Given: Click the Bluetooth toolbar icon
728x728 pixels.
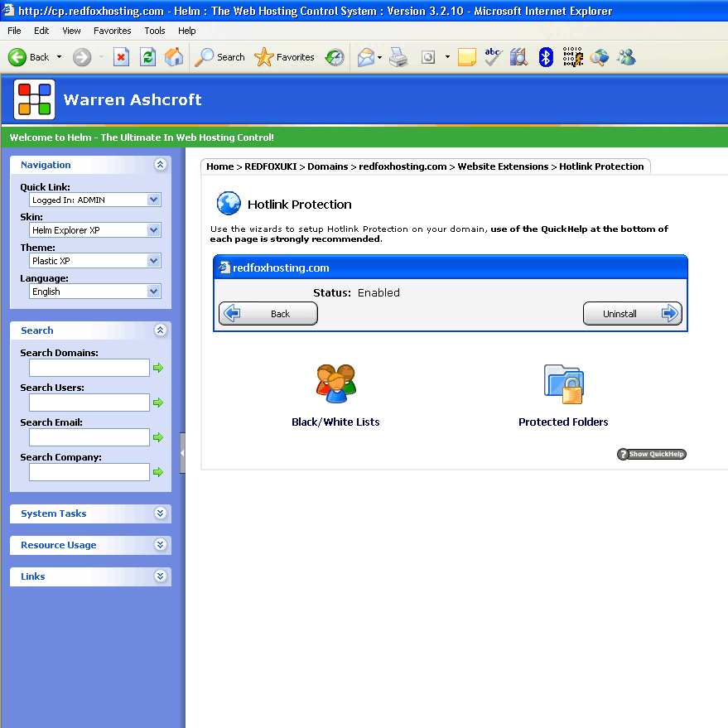Looking at the screenshot, I should coord(546,58).
